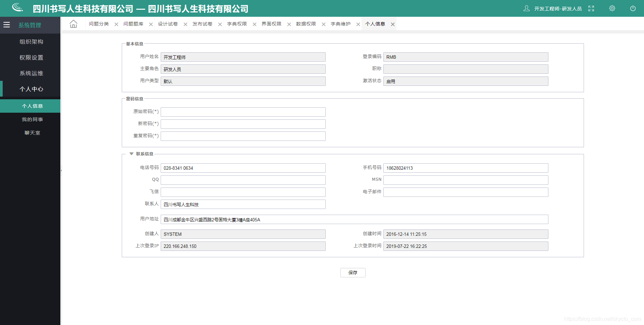Click the 创建人 field showing SYSTEM
This screenshot has width=644, height=325.
coord(243,234)
